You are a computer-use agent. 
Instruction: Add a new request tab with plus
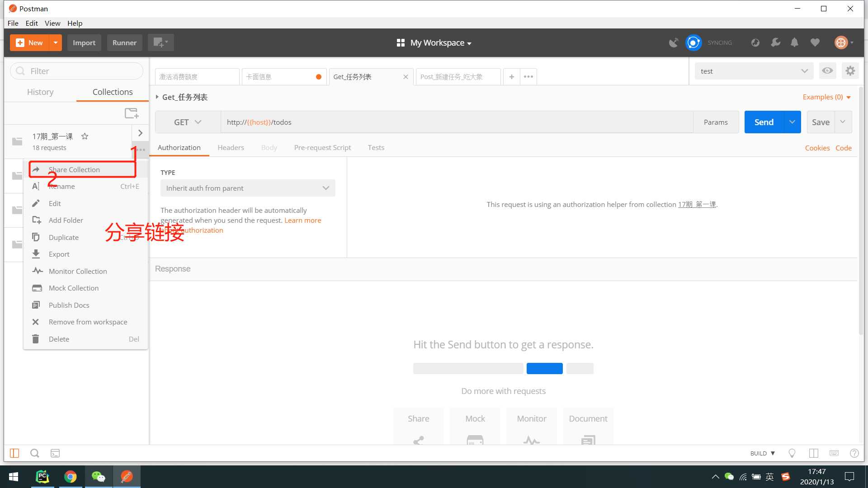[511, 77]
